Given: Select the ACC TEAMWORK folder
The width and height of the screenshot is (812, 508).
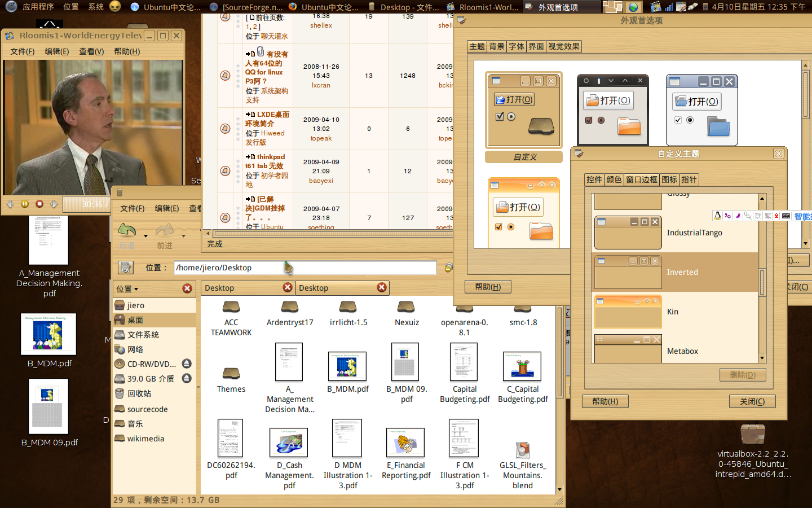Looking at the screenshot, I should coord(231,307).
